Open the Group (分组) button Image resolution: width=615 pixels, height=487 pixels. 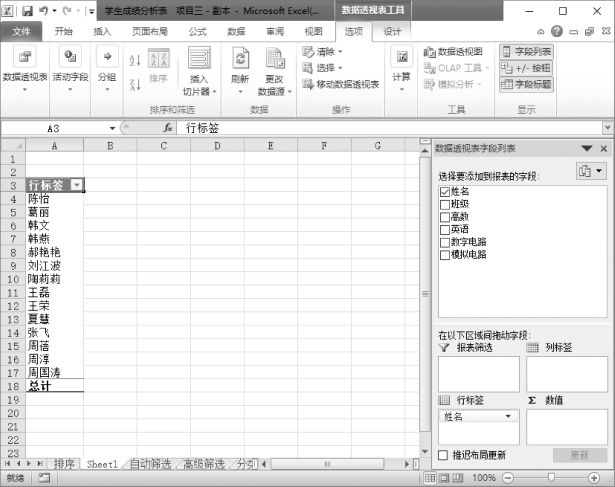tap(107, 69)
